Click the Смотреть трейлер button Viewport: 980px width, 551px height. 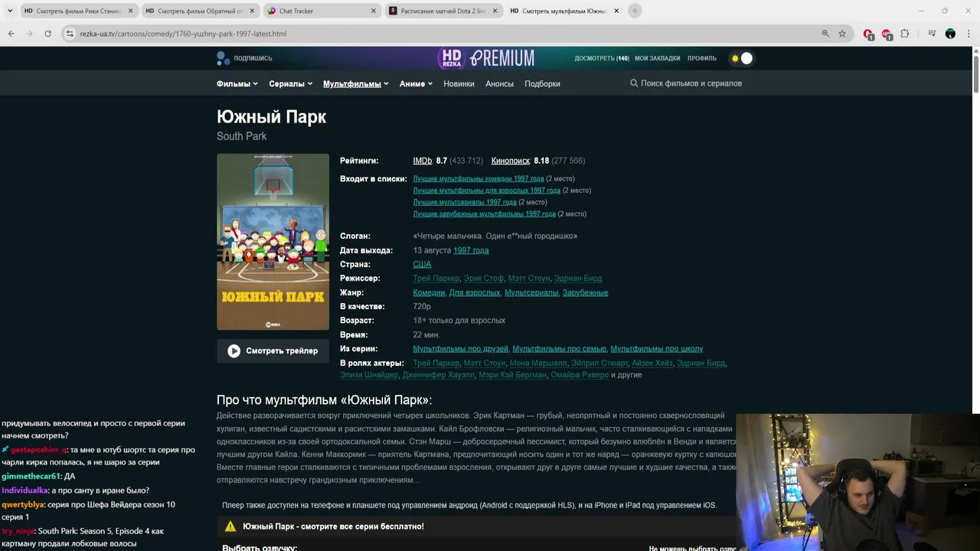pos(273,350)
